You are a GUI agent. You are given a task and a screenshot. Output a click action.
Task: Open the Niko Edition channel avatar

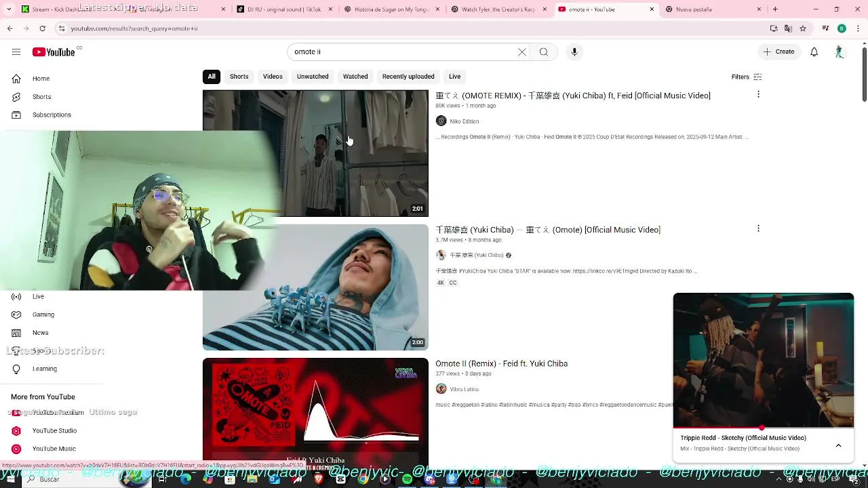[x=441, y=121]
